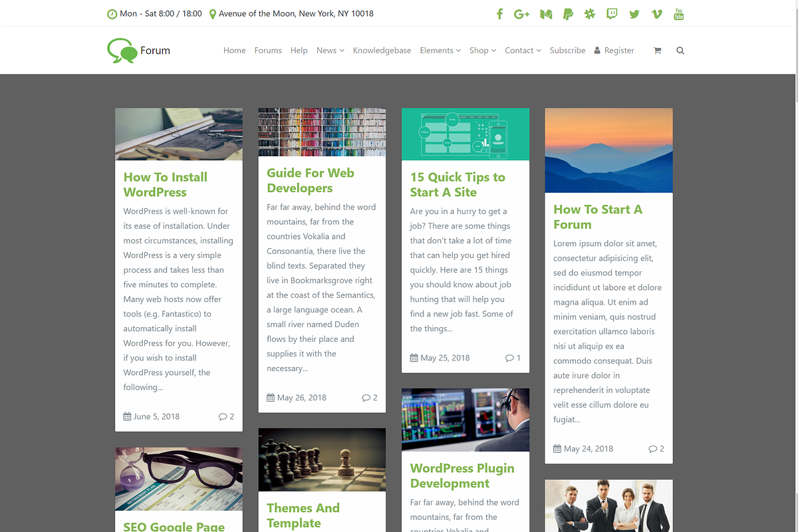Open the How To Start A Forum title
798x532 pixels.
(x=598, y=217)
